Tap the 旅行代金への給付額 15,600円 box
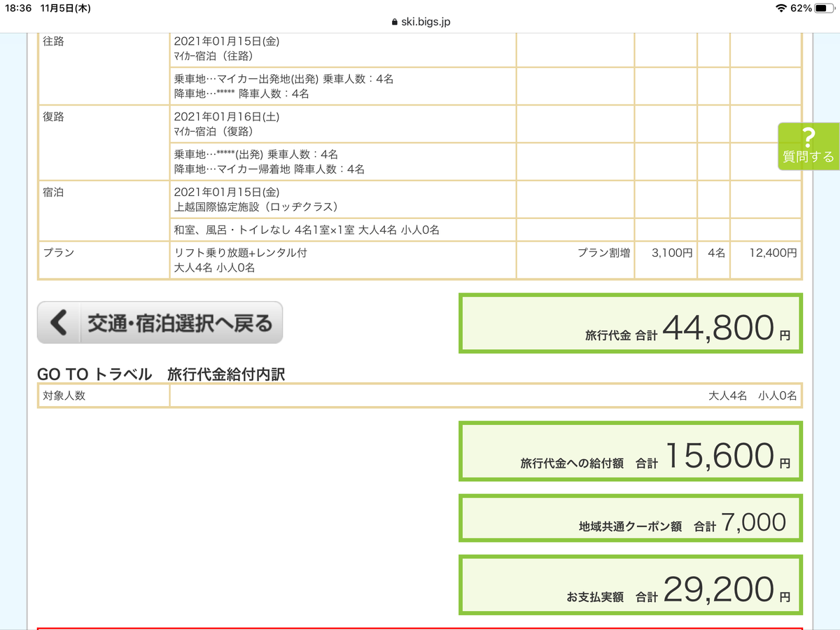 630,451
